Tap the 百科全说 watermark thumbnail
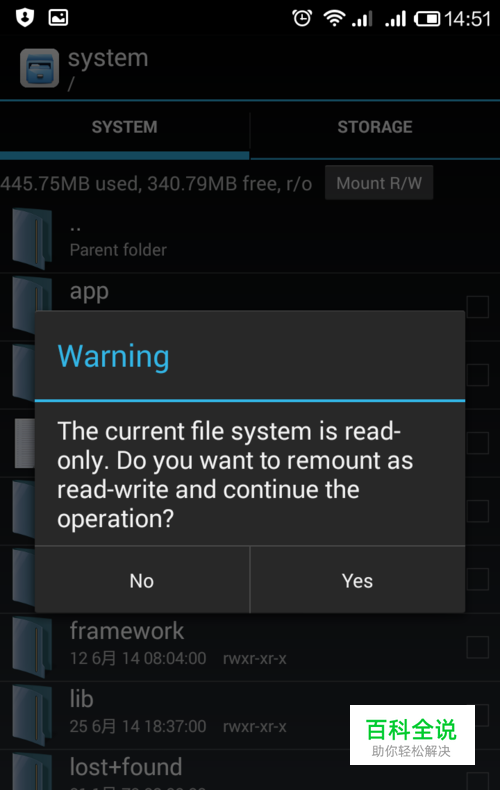 click(412, 735)
